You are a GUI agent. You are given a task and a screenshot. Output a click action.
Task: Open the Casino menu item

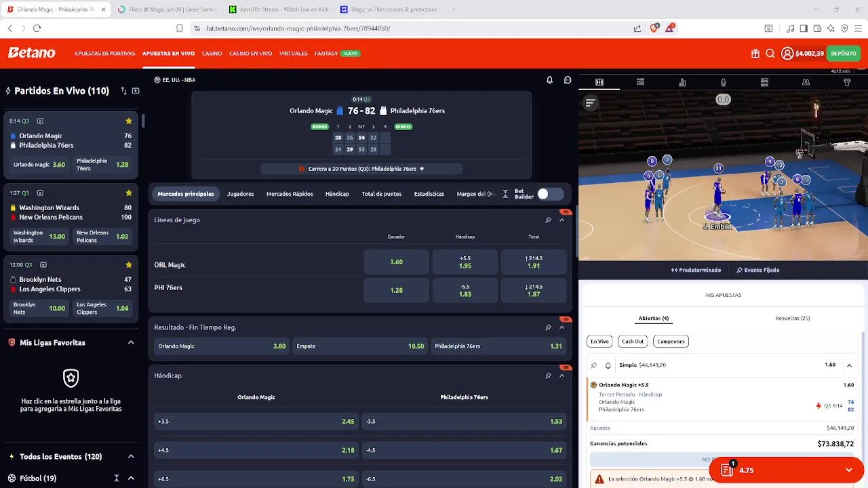tap(212, 54)
